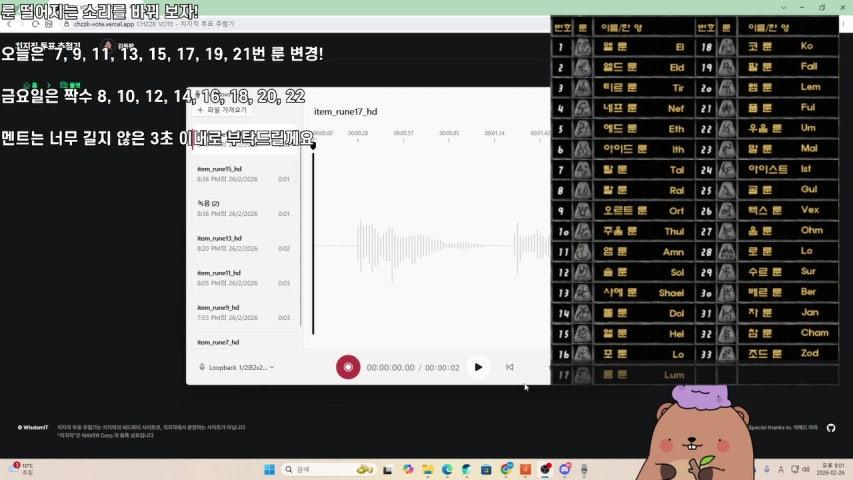
Task: Start recording with the red record button
Action: (348, 367)
